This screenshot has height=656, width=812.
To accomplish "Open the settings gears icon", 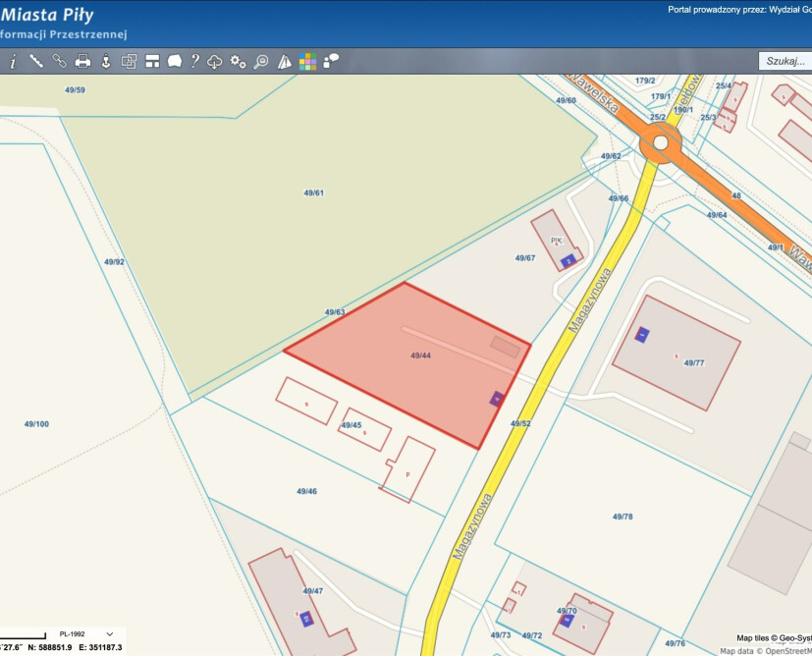I will click(238, 61).
